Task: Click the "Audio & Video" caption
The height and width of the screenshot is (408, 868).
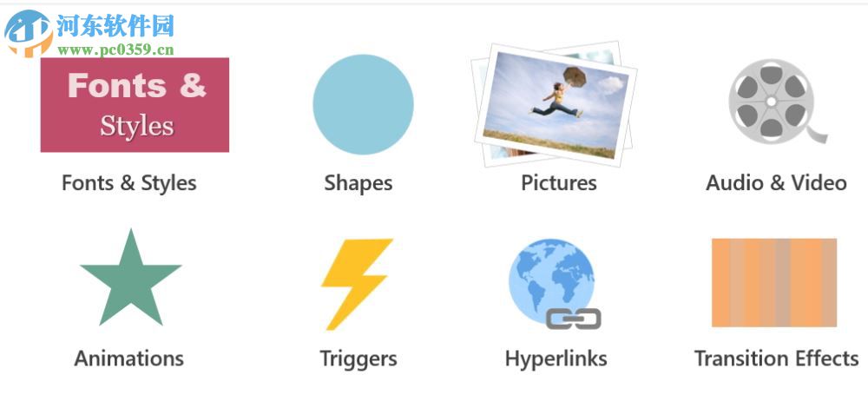Action: click(x=776, y=182)
